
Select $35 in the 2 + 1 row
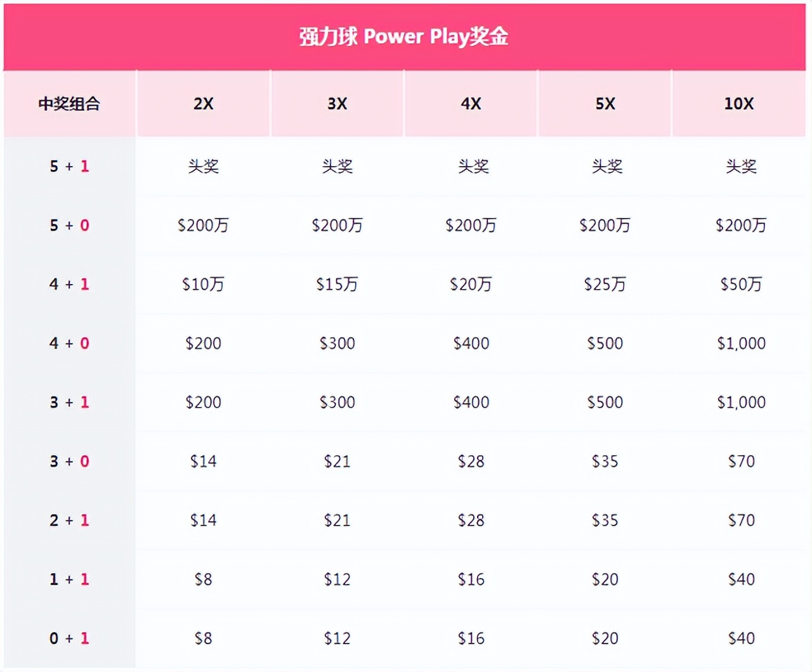[605, 520]
